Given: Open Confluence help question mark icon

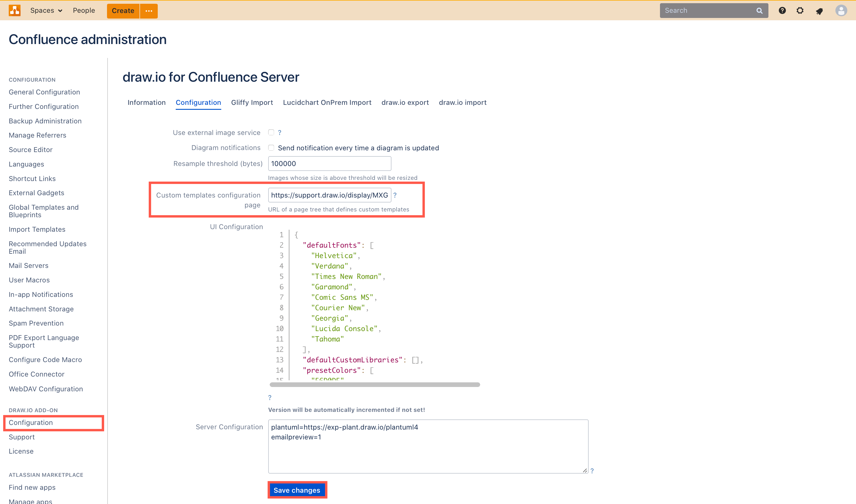Looking at the screenshot, I should [x=782, y=10].
